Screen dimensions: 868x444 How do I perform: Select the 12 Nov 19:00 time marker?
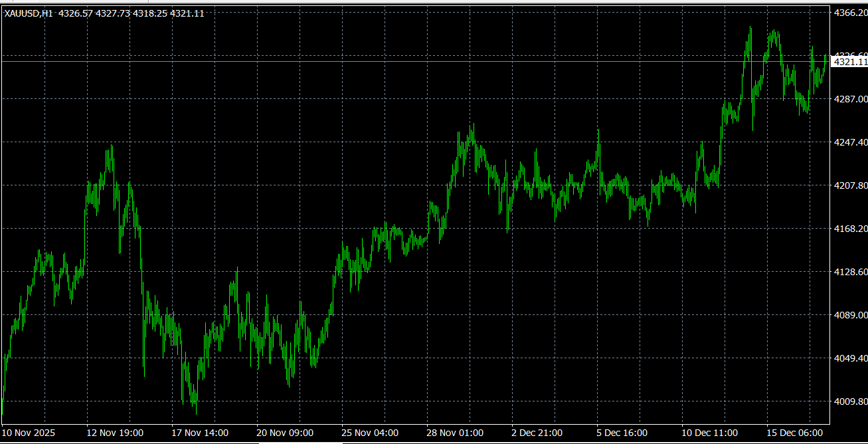coord(115,433)
